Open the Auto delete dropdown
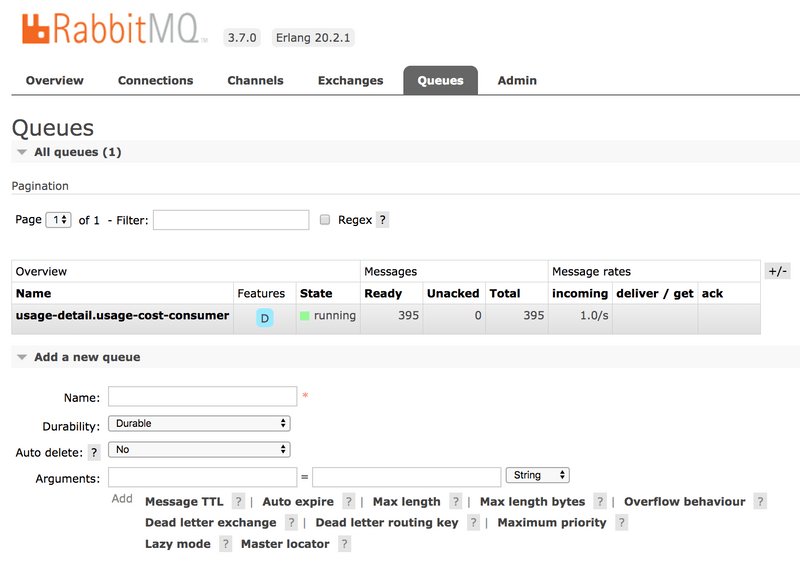This screenshot has width=800, height=567. (199, 450)
